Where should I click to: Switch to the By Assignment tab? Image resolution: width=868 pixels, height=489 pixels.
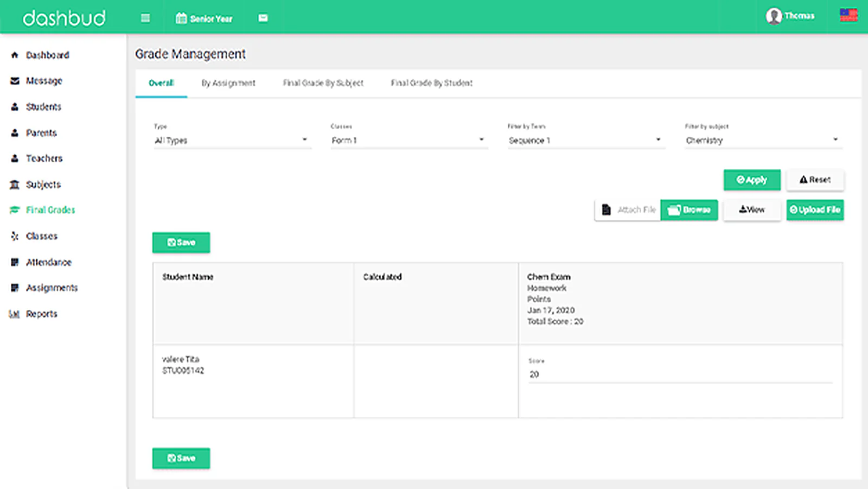pos(228,83)
